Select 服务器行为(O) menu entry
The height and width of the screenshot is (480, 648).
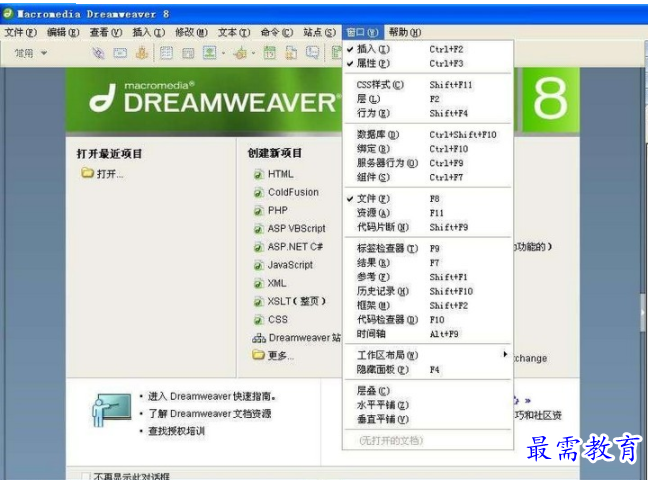(428, 163)
